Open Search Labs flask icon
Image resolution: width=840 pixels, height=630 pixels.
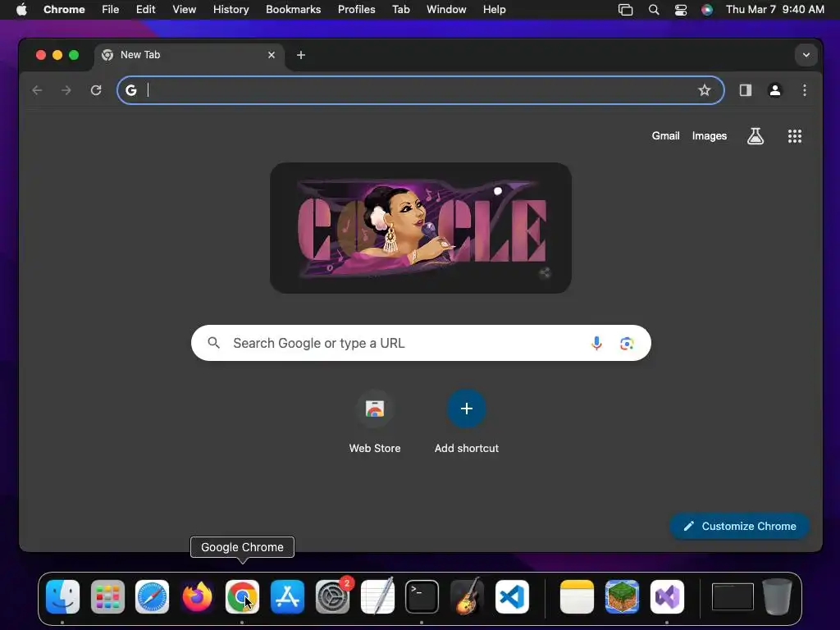(756, 136)
